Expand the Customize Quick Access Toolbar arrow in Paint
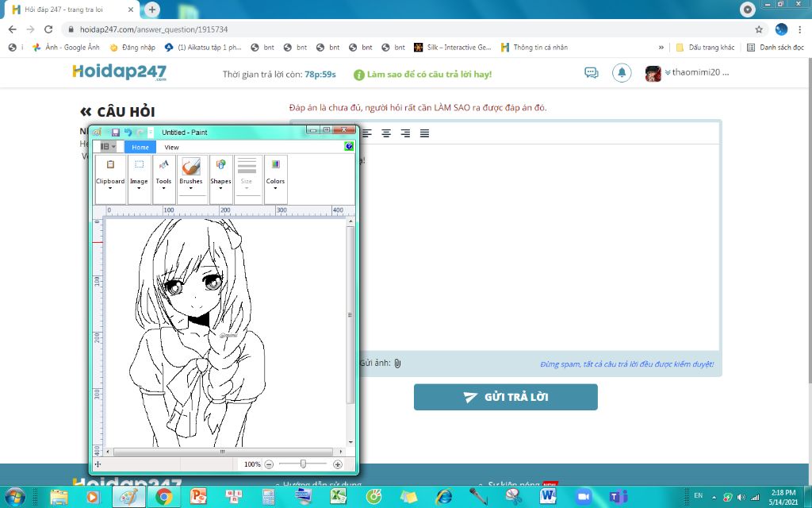Image resolution: width=812 pixels, height=508 pixels. pyautogui.click(x=151, y=133)
